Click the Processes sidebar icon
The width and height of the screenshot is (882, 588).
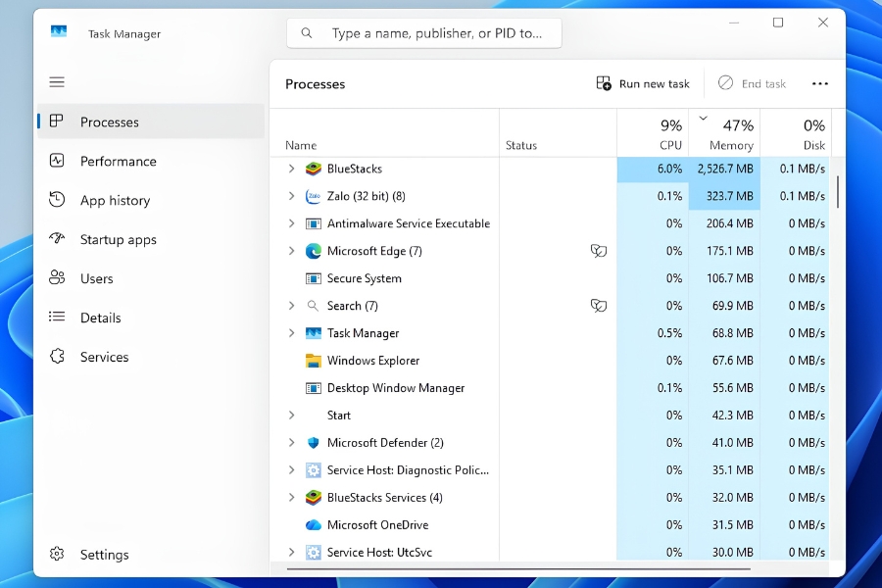[56, 121]
